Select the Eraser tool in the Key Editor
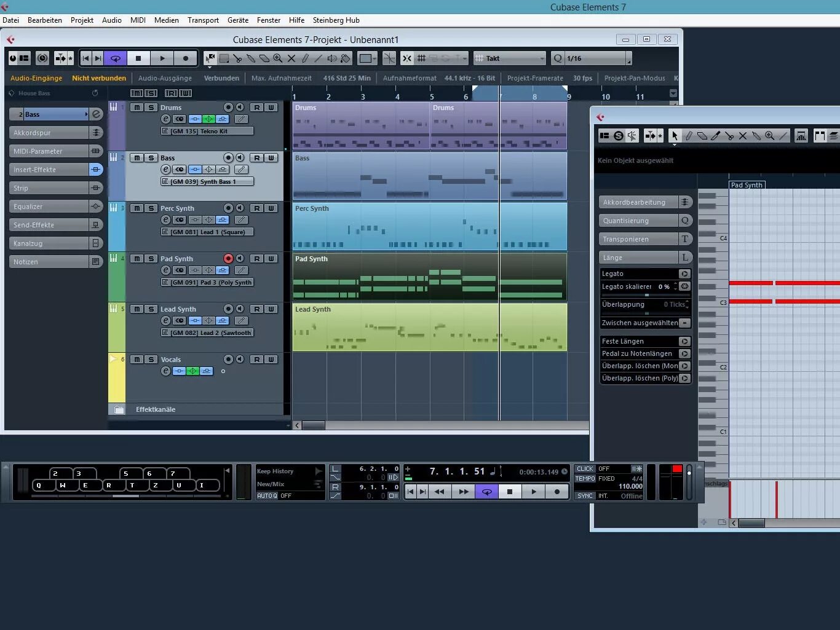This screenshot has height=630, width=840. pyautogui.click(x=702, y=135)
